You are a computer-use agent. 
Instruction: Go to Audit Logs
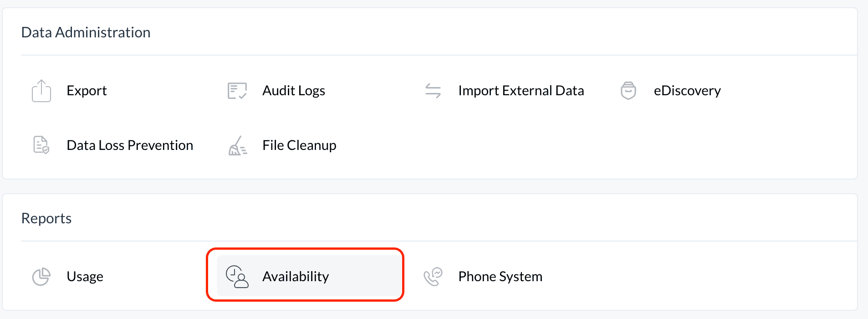[294, 91]
